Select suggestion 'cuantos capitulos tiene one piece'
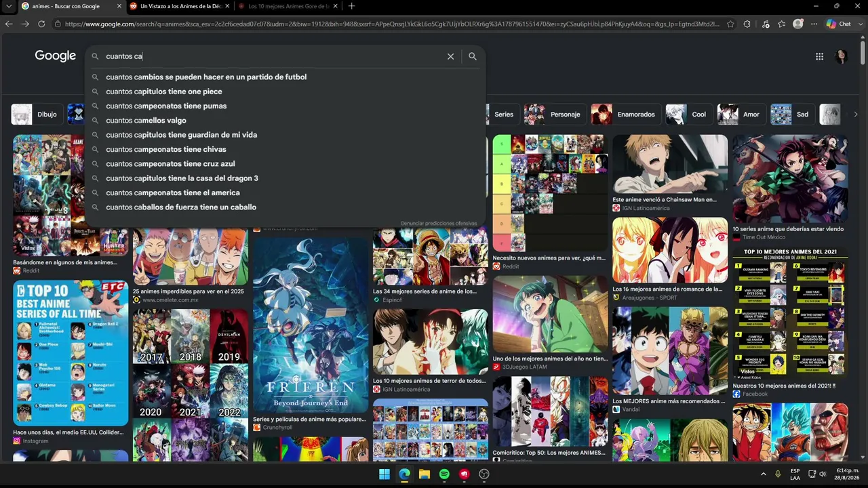868x488 pixels. click(285, 91)
